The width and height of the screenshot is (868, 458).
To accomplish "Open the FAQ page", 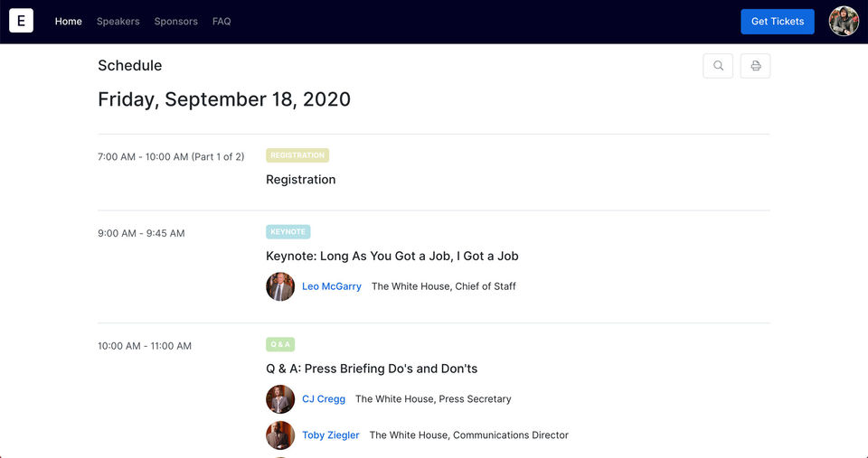I will [x=222, y=21].
